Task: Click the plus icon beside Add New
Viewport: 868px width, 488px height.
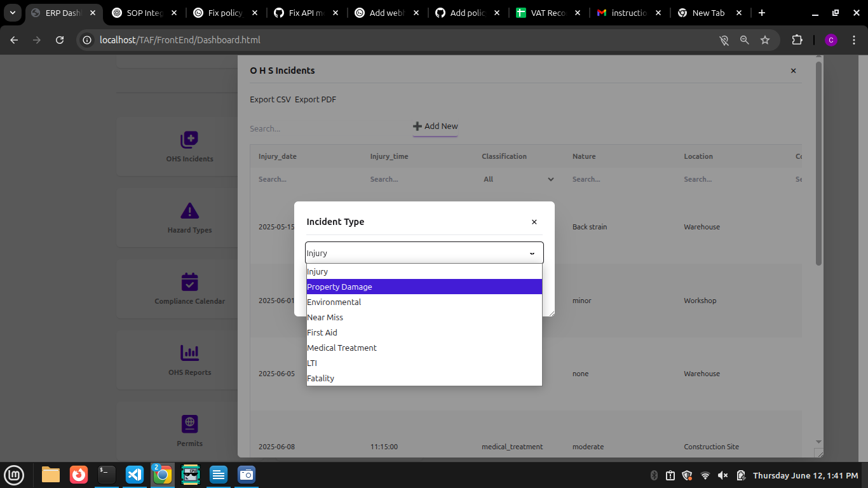Action: 417,126
